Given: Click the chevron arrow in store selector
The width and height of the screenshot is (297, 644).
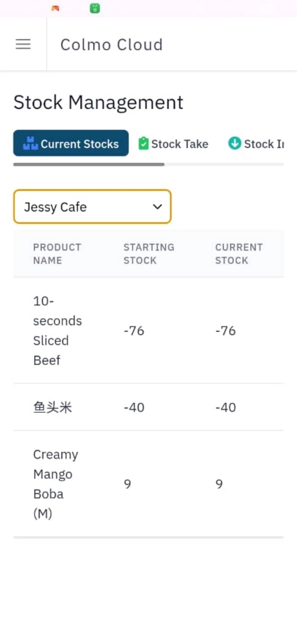Looking at the screenshot, I should click(x=157, y=207).
